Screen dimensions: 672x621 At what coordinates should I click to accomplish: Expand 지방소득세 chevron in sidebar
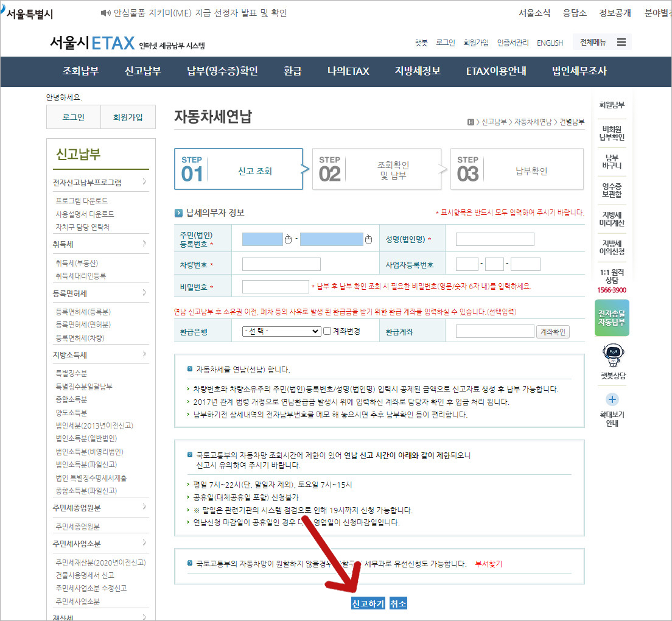[144, 354]
